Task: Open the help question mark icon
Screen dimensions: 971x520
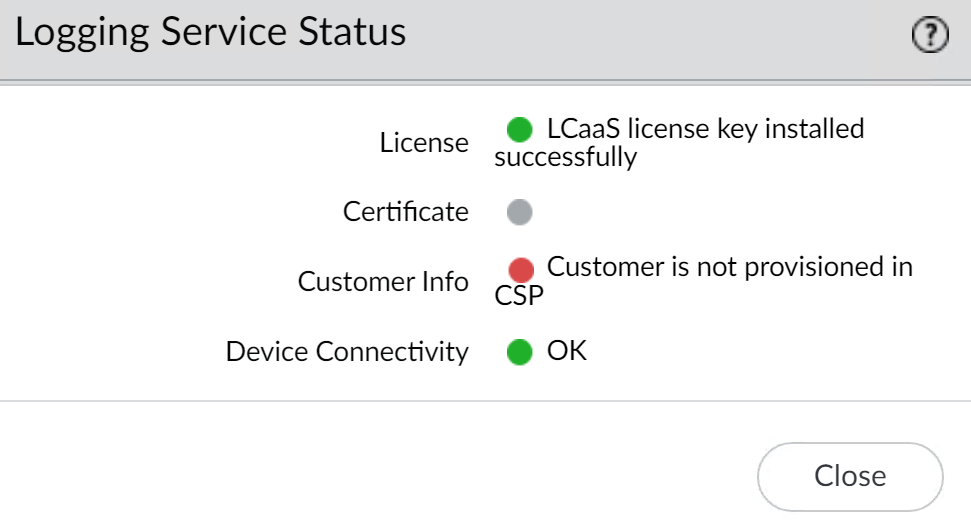Action: click(931, 37)
